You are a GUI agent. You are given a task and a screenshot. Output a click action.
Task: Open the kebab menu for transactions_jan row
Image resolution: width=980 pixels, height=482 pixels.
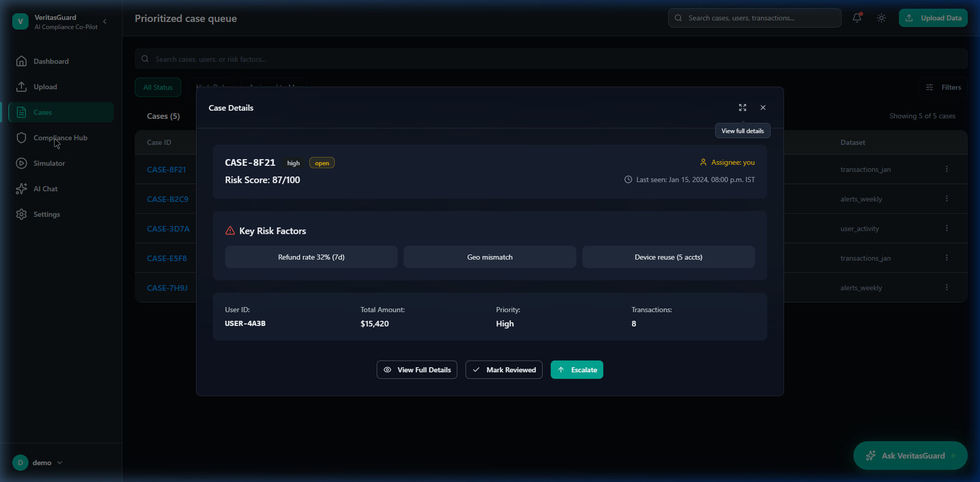pos(947,168)
